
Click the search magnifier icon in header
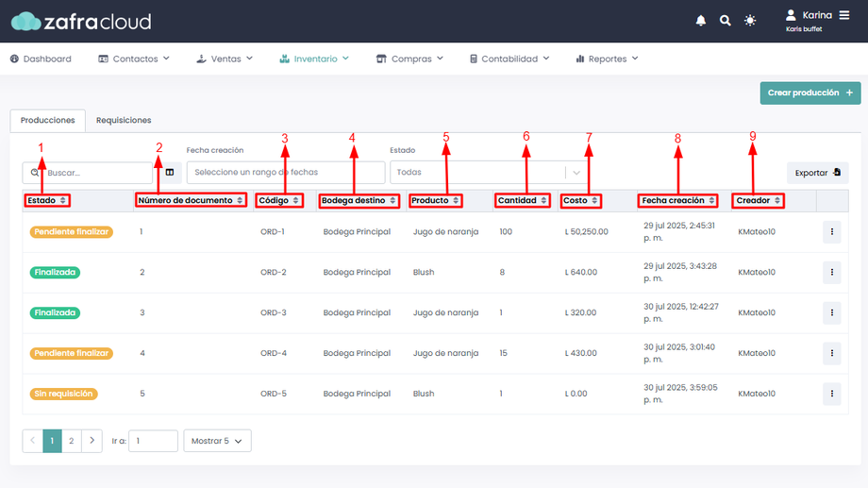pyautogui.click(x=725, y=21)
